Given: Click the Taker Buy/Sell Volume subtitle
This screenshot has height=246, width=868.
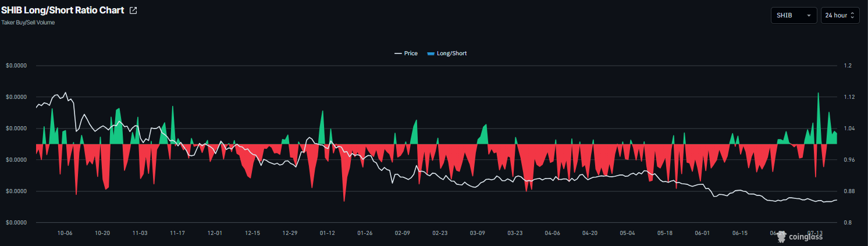Looking at the screenshot, I should pyautogui.click(x=28, y=23).
